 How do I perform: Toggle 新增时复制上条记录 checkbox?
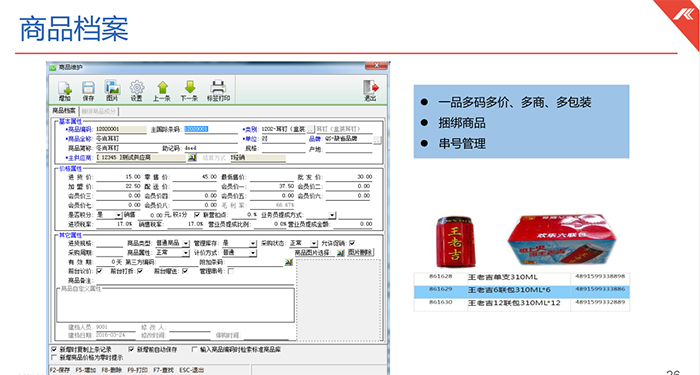(54, 349)
